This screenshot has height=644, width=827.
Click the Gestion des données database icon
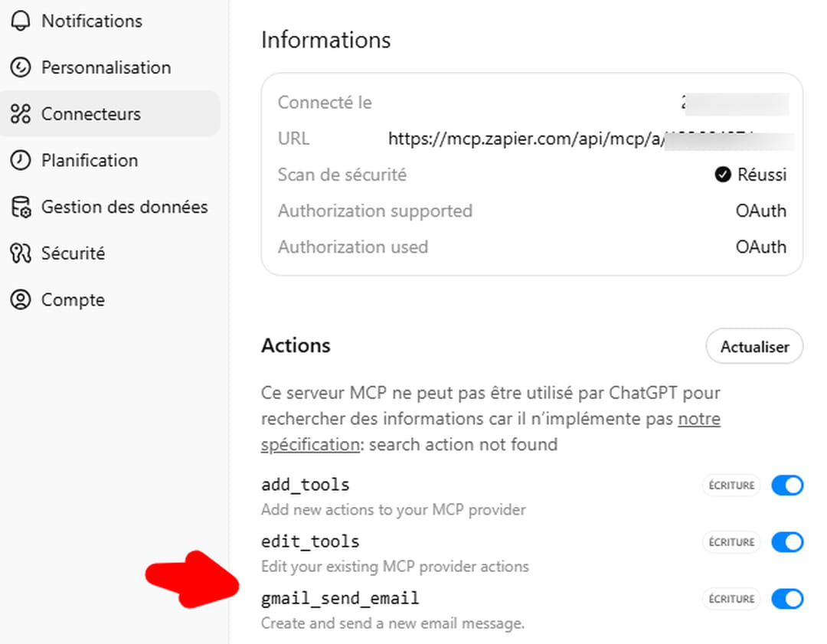point(21,208)
